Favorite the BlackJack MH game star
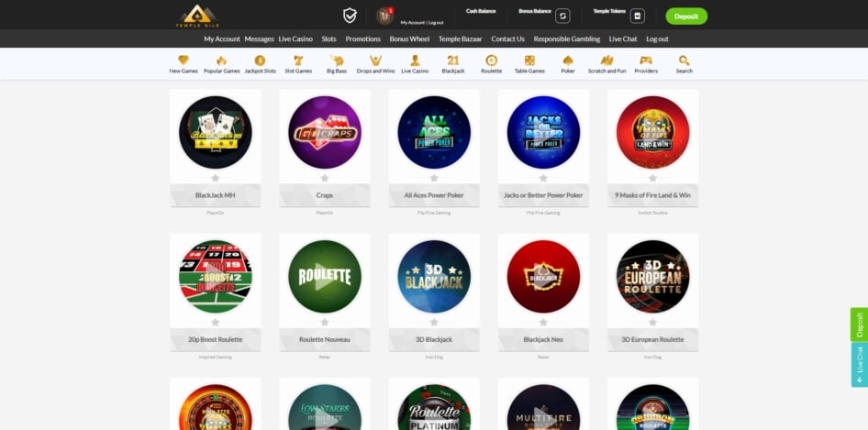Image resolution: width=868 pixels, height=430 pixels. pos(215,178)
